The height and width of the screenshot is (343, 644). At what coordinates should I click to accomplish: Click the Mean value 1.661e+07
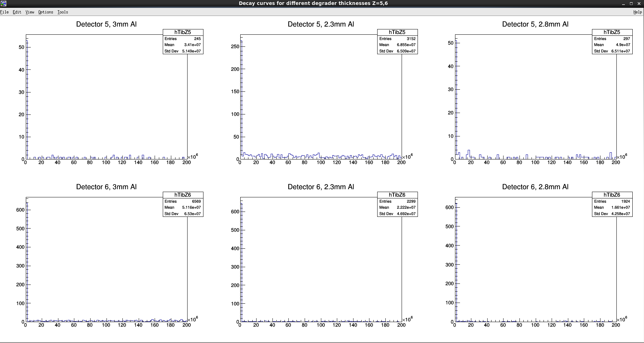tap(621, 208)
